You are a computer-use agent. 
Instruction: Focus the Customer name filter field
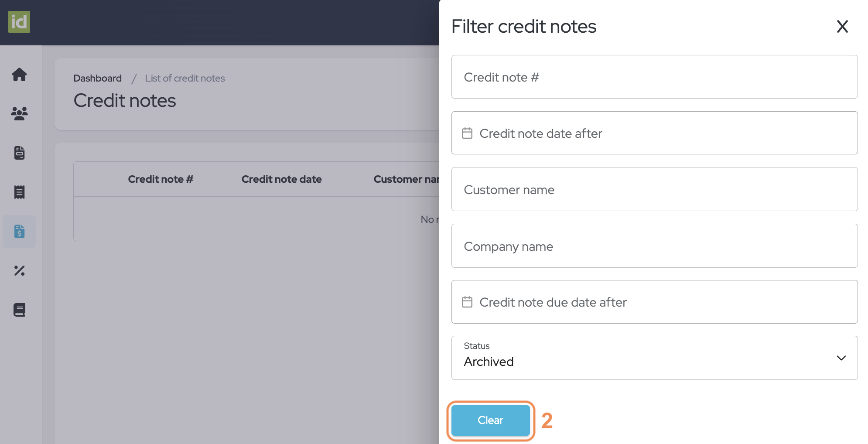tap(654, 190)
